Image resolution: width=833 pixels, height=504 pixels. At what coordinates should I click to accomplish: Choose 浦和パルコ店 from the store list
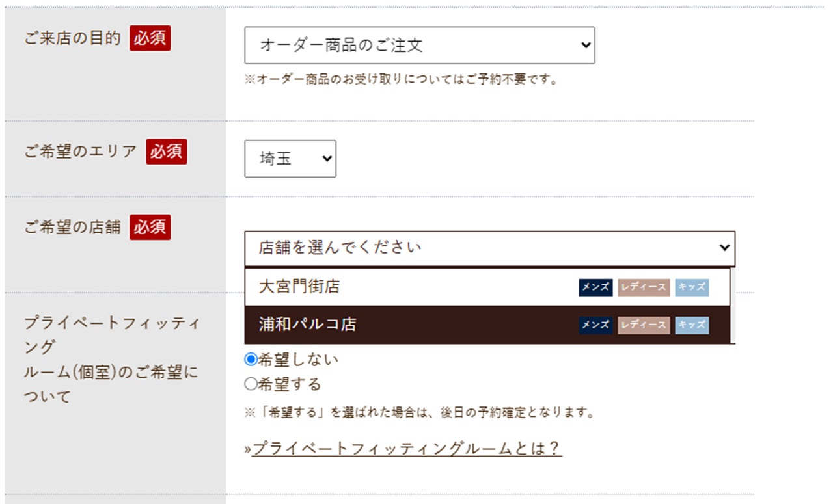click(x=308, y=325)
